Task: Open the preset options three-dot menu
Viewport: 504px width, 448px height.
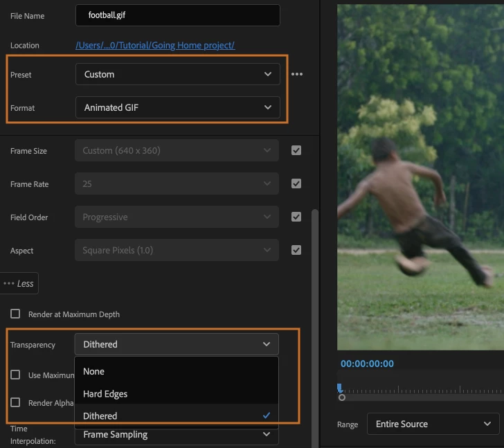Action: (297, 74)
